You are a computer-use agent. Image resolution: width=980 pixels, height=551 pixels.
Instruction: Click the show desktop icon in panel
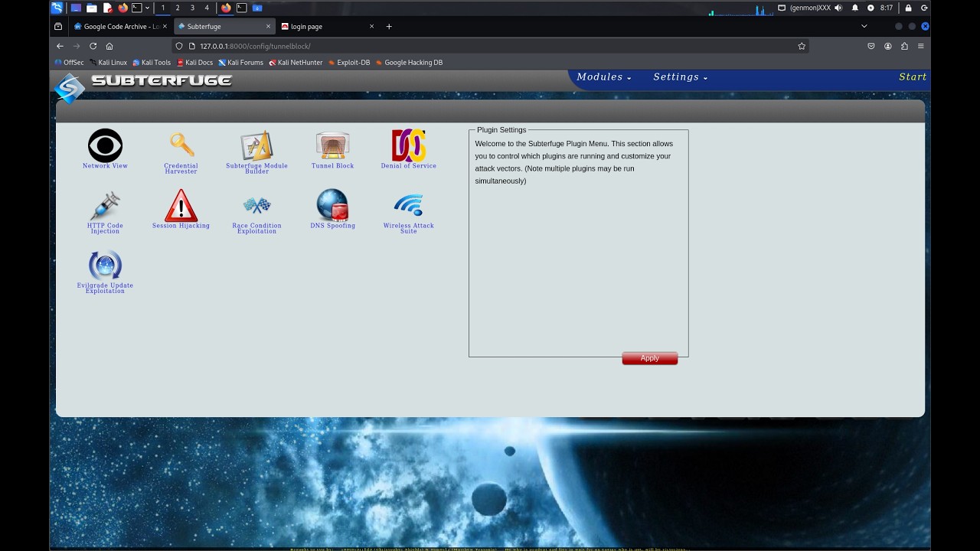tap(75, 8)
